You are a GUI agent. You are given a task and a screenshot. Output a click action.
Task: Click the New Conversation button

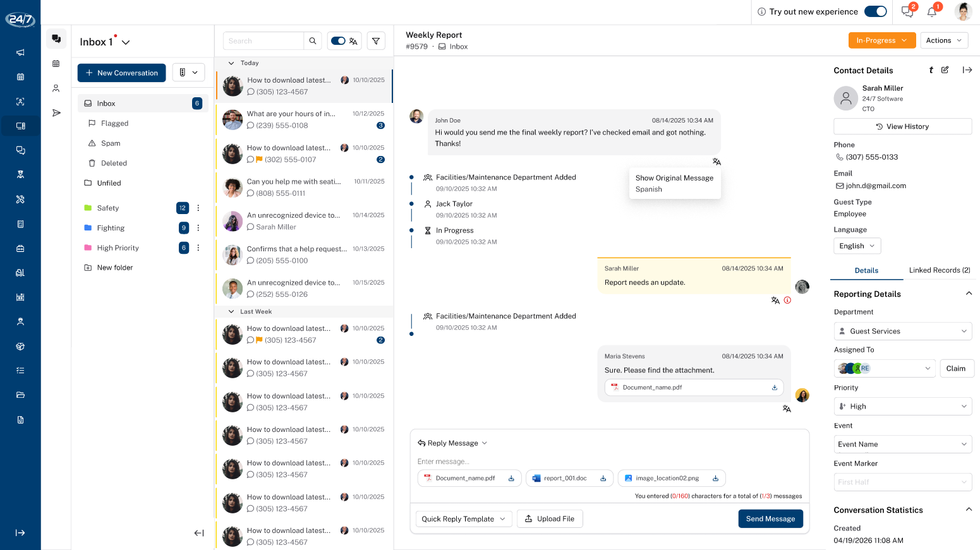coord(122,73)
